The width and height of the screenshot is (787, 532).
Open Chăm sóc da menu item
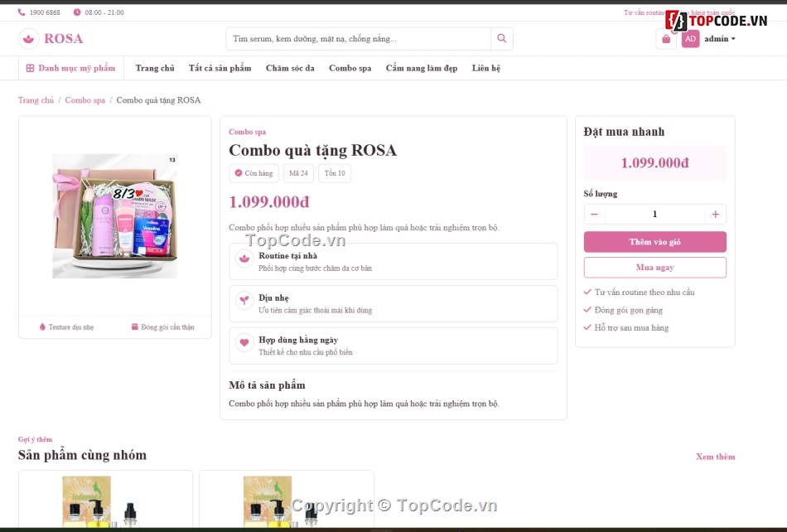pyautogui.click(x=290, y=68)
